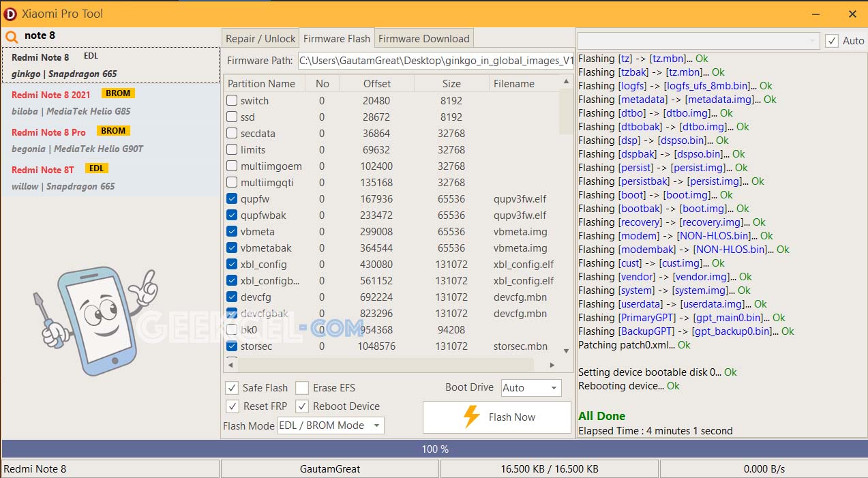The height and width of the screenshot is (478, 868).
Task: Click the GautamGreat status bar entry
Action: pyautogui.click(x=330, y=469)
